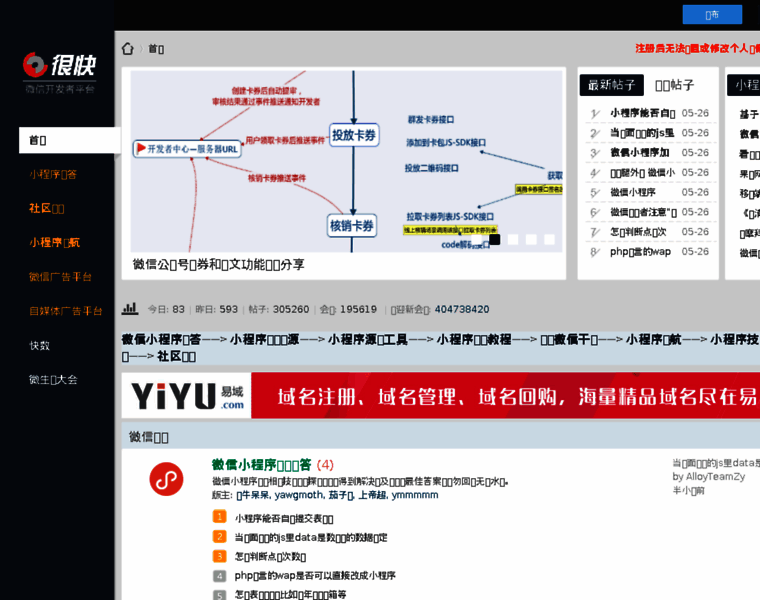Click the gray number 4 badge
This screenshot has width=760, height=600.
[x=220, y=576]
